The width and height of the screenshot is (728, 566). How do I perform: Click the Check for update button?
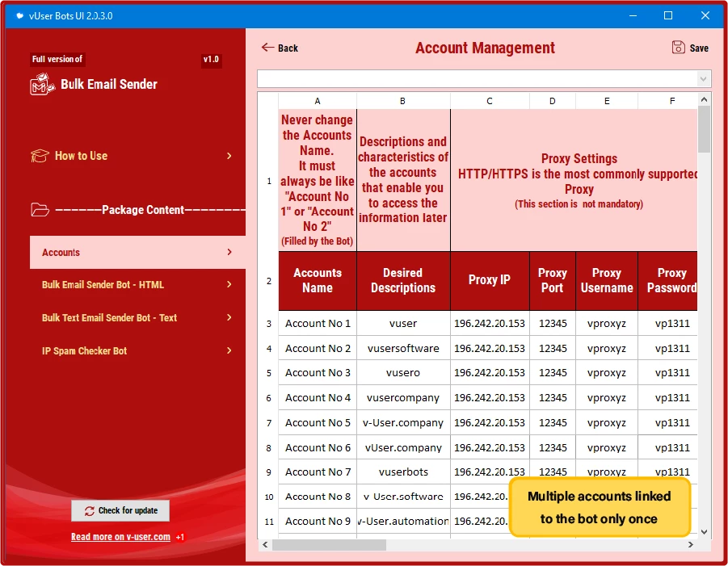point(120,510)
